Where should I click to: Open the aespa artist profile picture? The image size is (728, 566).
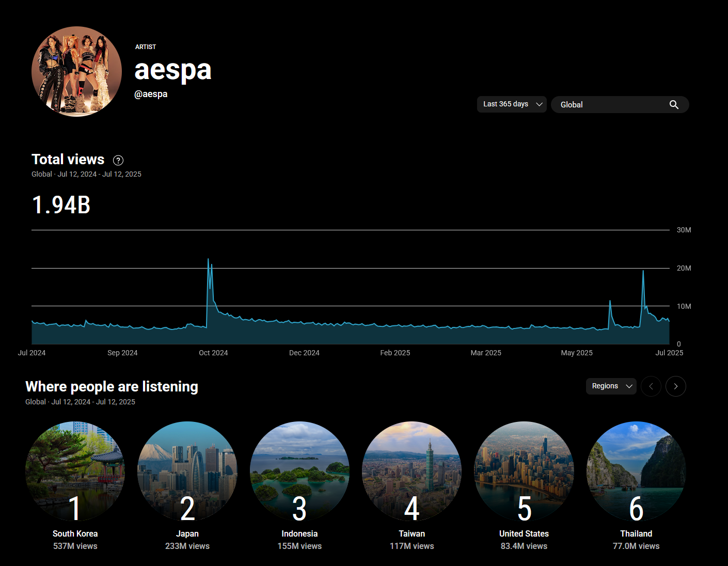tap(76, 71)
